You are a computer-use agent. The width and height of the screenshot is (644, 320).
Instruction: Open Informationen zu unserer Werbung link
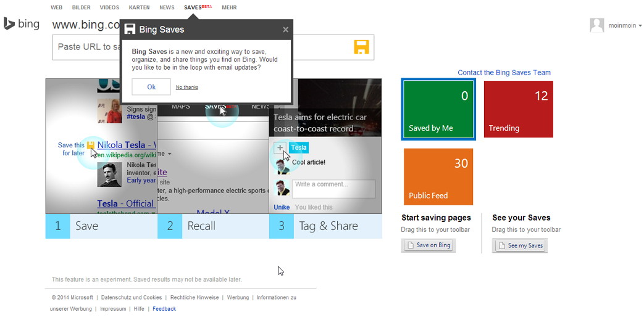[277, 297]
